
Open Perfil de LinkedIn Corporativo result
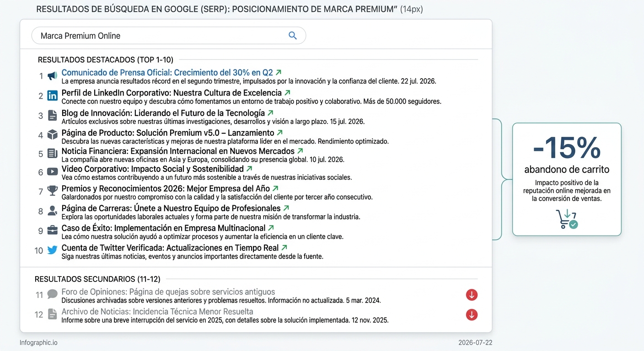pos(172,93)
